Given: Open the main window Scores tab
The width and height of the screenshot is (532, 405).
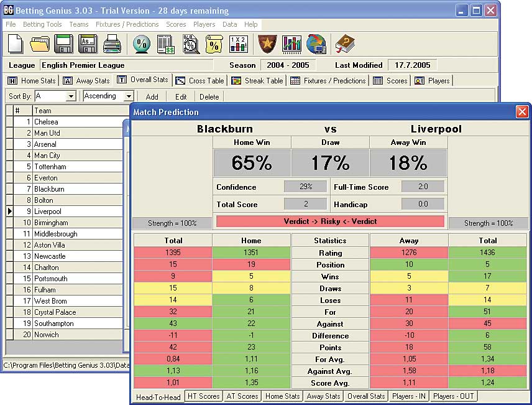Looking at the screenshot, I should coord(390,80).
